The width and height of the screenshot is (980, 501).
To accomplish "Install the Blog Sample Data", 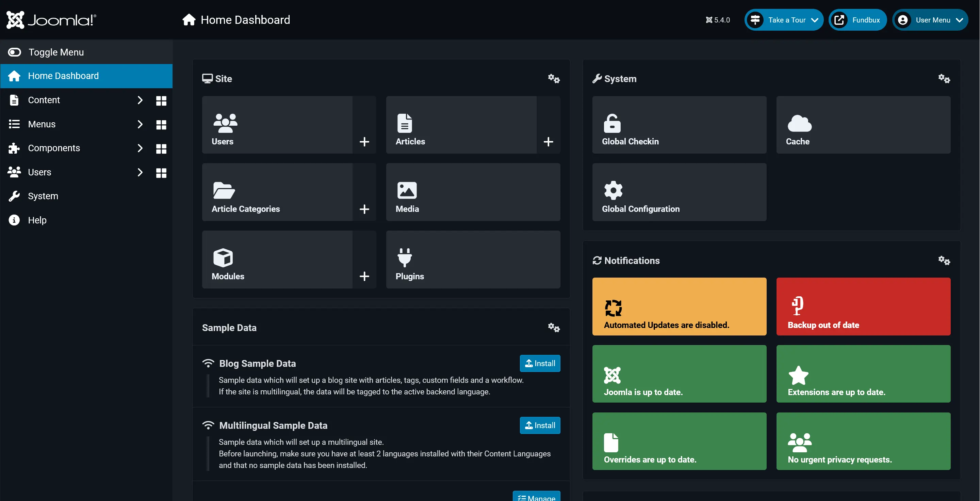I will tap(539, 363).
